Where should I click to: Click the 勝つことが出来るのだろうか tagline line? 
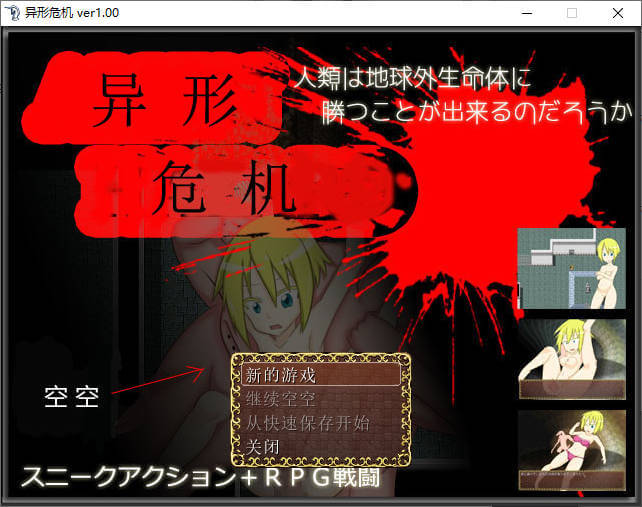(x=478, y=112)
